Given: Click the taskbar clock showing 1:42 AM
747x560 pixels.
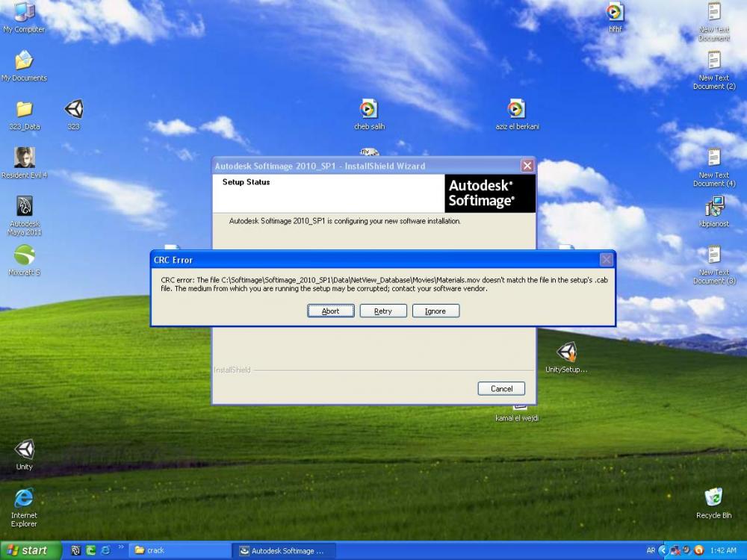Looking at the screenshot, I should coord(722,550).
